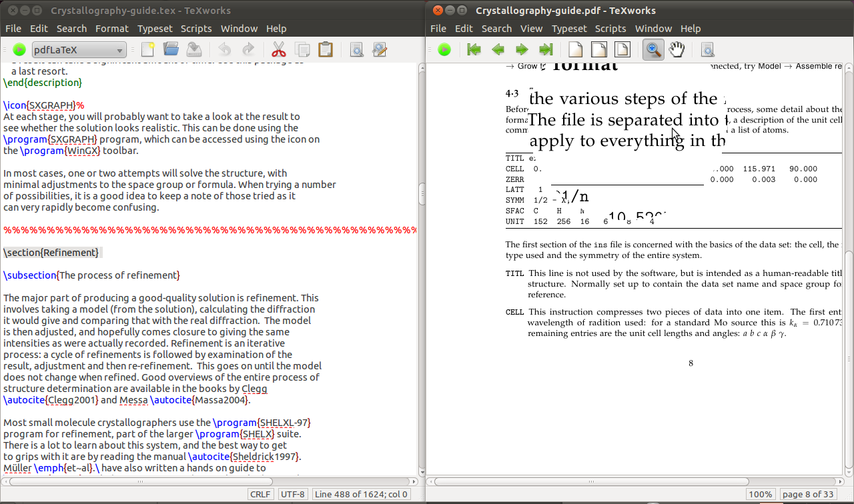Open the Typeset menu in the PDF window
This screenshot has width=854, height=504.
[x=569, y=28]
